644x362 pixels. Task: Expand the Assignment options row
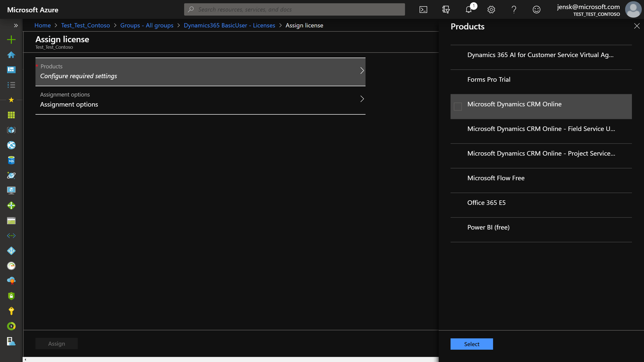pyautogui.click(x=200, y=100)
